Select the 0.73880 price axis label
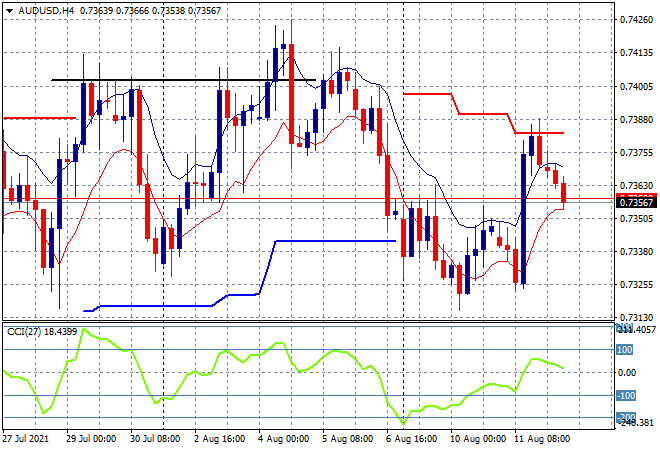Screen dimensions: 660x450 coord(636,120)
